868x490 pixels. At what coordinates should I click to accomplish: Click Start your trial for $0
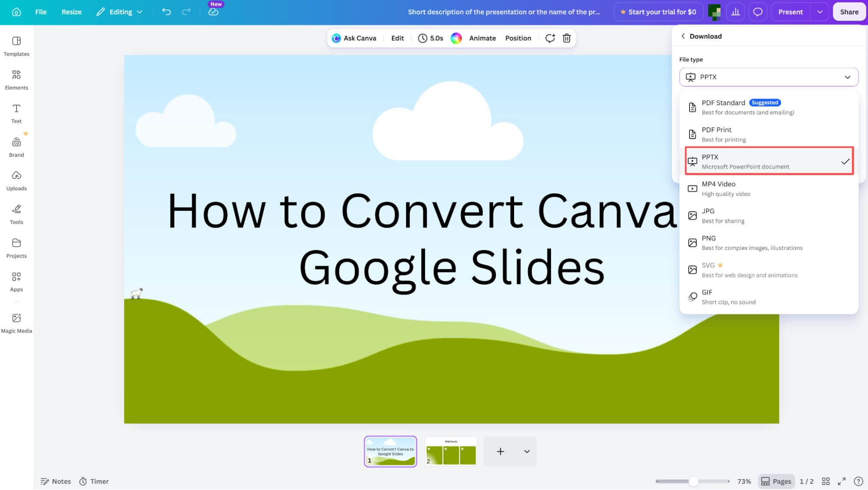point(658,12)
